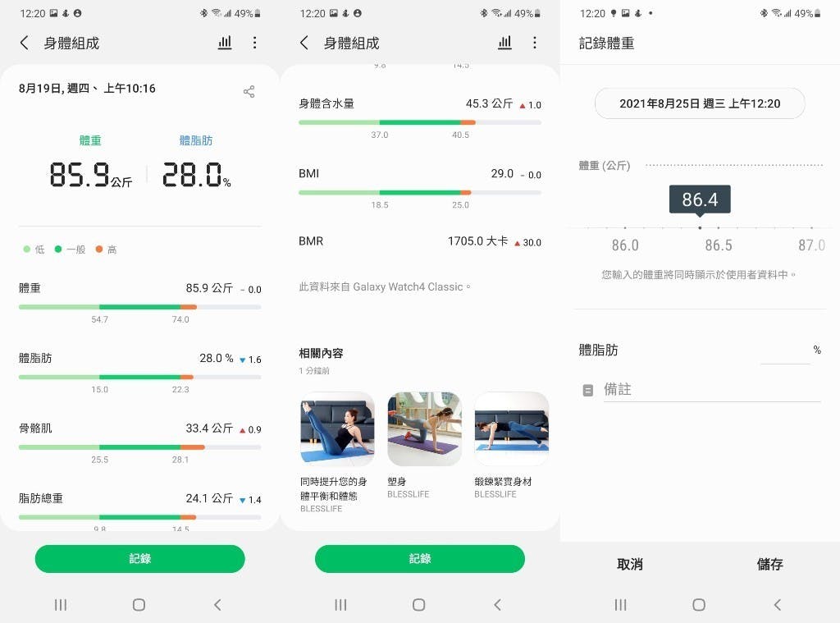
Task: Open 塑身 workout thumbnail
Action: 424,428
